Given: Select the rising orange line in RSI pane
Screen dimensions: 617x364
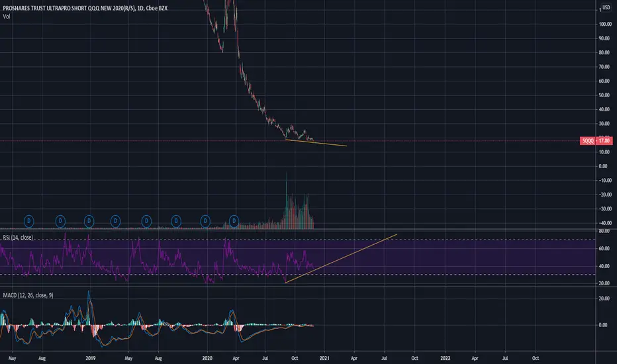Looking at the screenshot, I should (x=341, y=259).
